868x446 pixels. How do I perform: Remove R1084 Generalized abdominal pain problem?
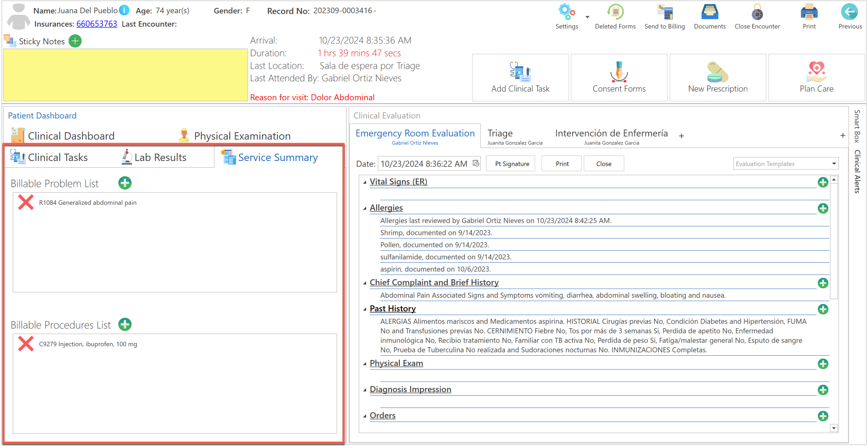(26, 202)
